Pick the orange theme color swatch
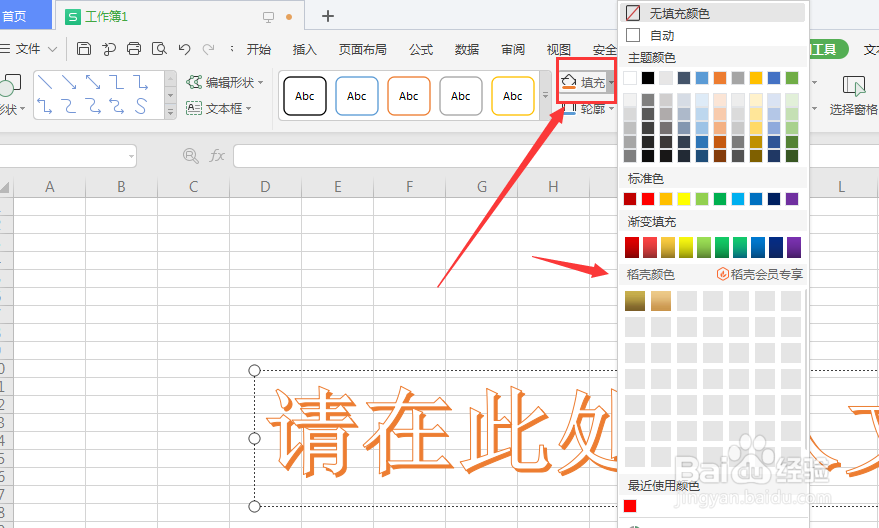This screenshot has width=879, height=528. tap(720, 78)
